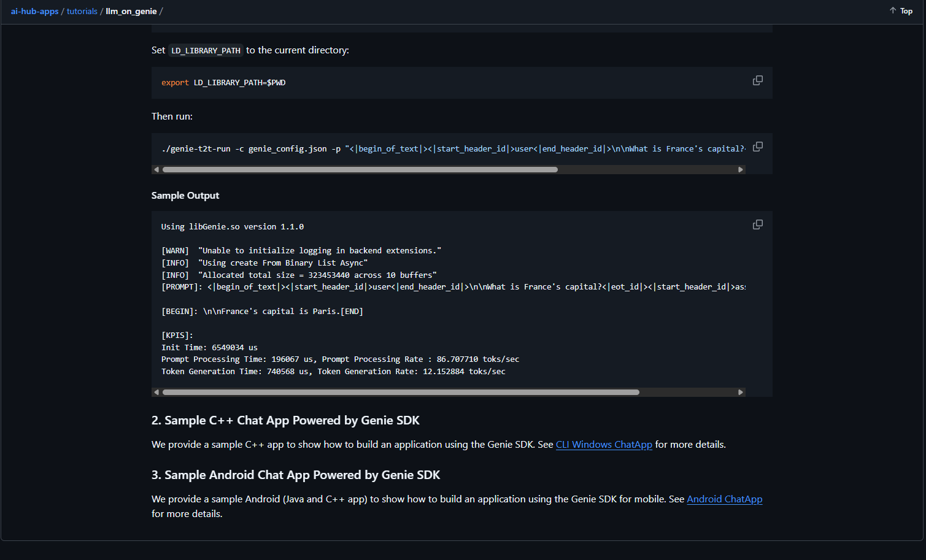Select the LD_LIBRARY_PATH inline code text
The height and width of the screenshot is (560, 926).
click(x=206, y=50)
